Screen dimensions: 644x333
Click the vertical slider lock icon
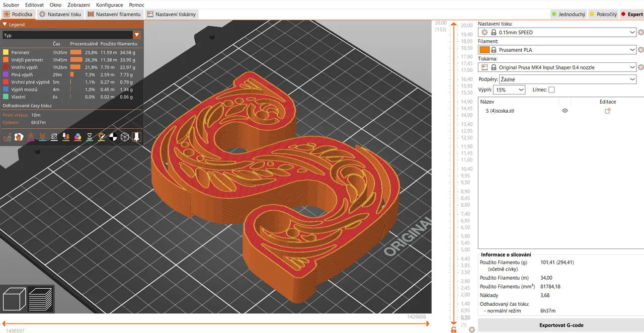pos(454,329)
